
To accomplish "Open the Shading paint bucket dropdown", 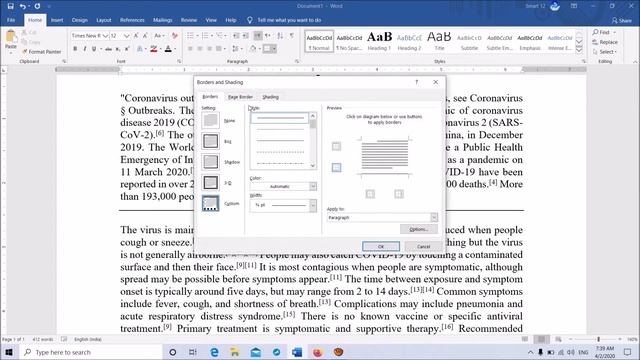I will (x=259, y=49).
